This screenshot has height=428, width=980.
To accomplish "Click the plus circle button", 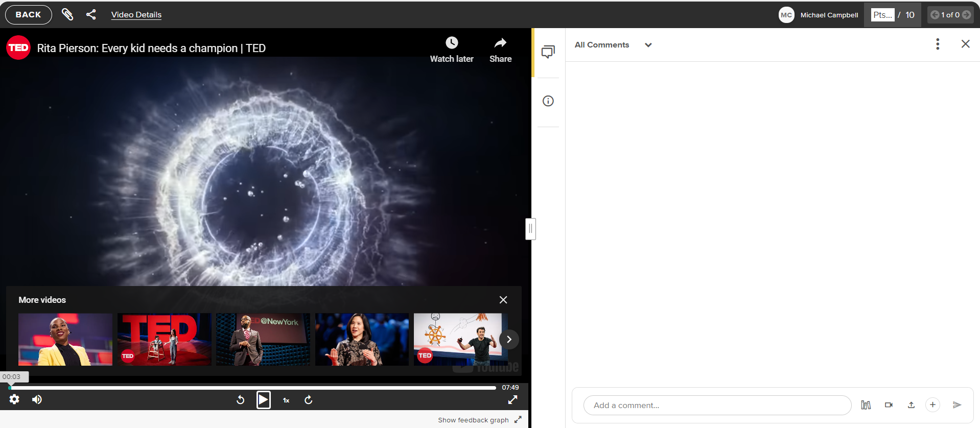I will [933, 405].
